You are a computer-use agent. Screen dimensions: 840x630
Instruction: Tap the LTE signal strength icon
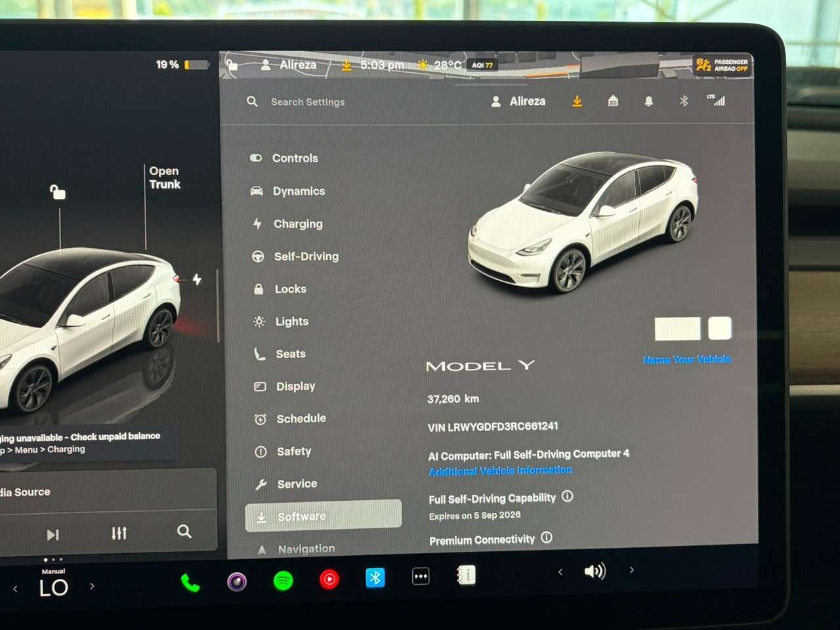[717, 100]
